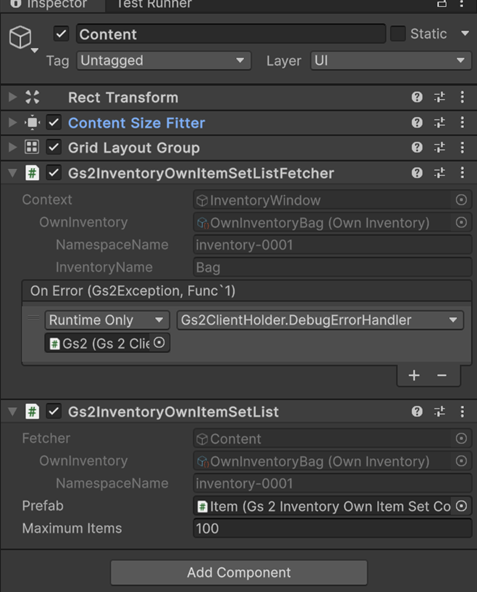The width and height of the screenshot is (477, 592).
Task: Expand the Rect Transform component
Action: [12, 97]
